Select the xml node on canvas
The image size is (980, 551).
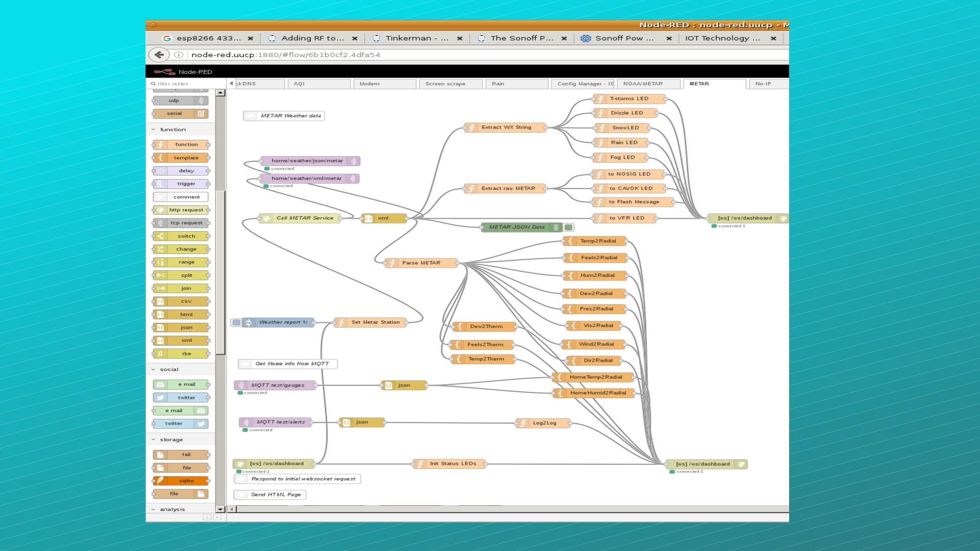click(384, 218)
